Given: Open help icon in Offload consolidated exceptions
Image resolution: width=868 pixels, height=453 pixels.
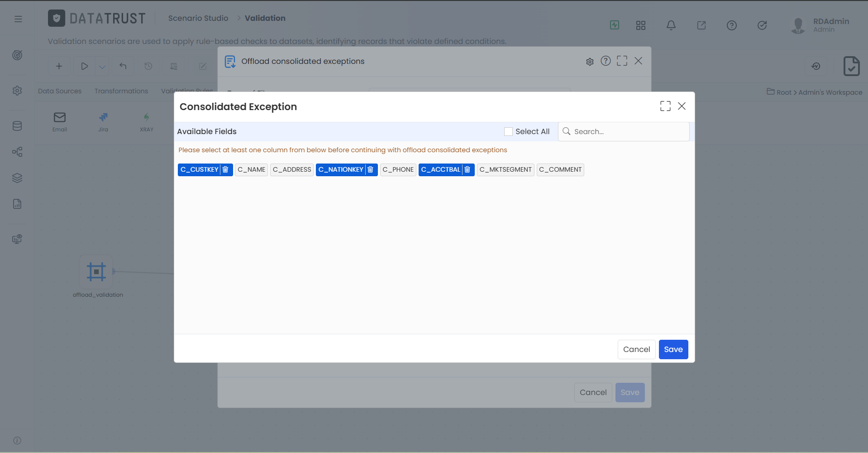Looking at the screenshot, I should click(606, 61).
